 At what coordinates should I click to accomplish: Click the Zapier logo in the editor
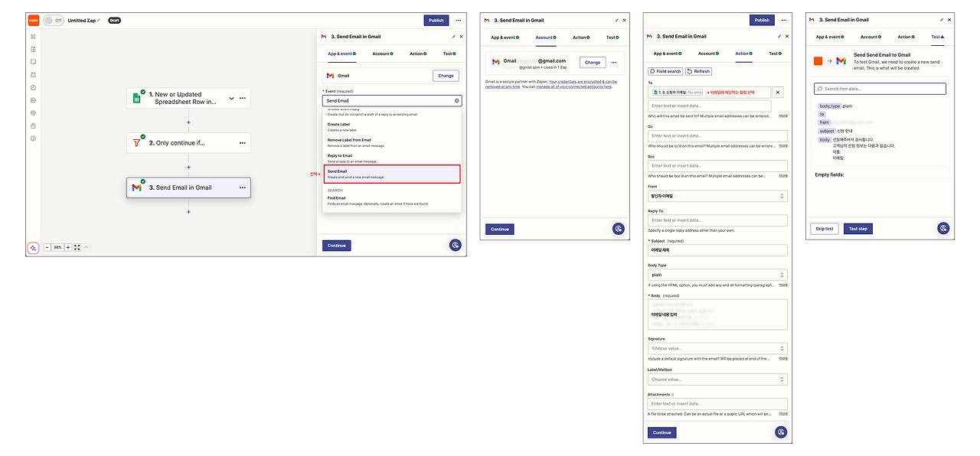tap(34, 21)
